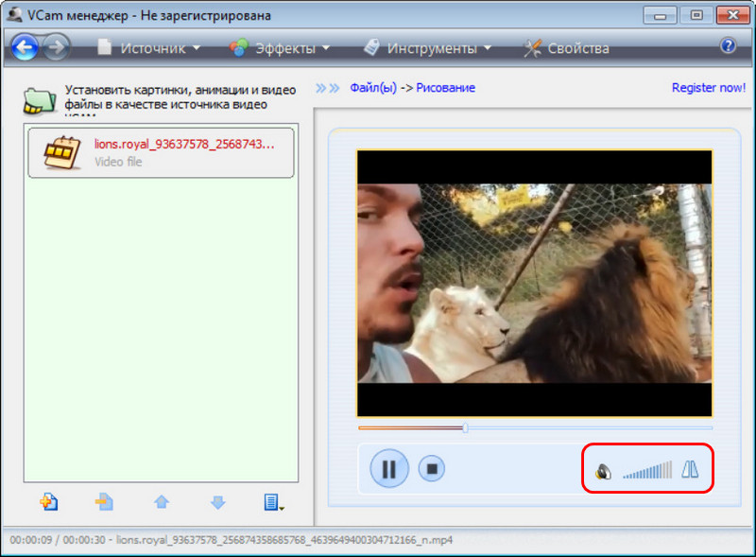756x557 pixels.
Task: Click the status bar text '00:00:09 / 00:00:30'
Action: pyautogui.click(x=58, y=540)
